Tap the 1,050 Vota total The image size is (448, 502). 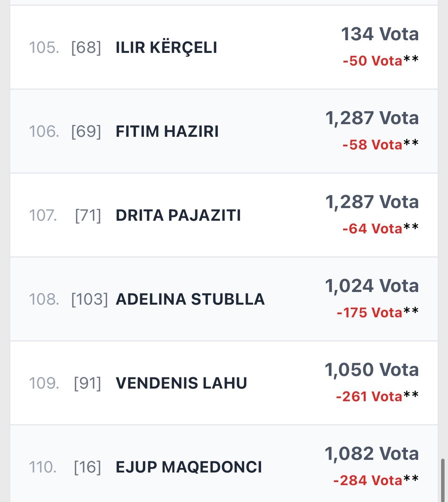(372, 370)
